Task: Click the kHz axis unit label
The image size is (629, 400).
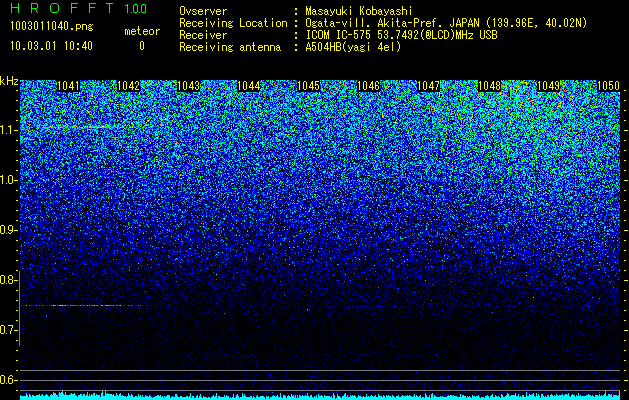Action: tap(9, 81)
